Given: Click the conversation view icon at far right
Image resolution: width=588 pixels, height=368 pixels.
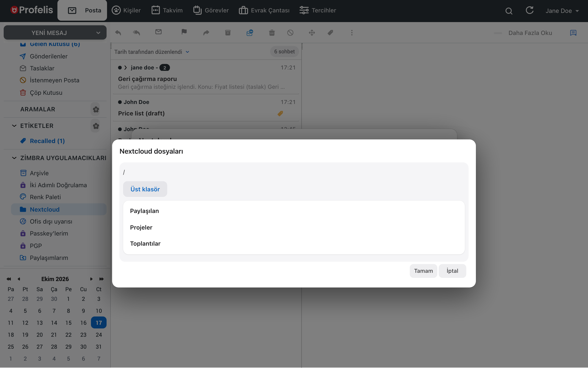Looking at the screenshot, I should (573, 33).
